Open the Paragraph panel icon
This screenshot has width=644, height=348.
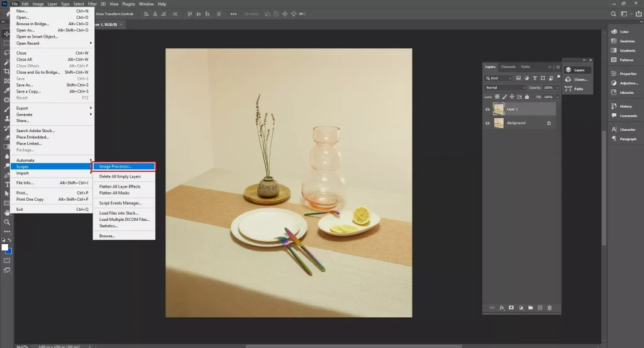614,139
